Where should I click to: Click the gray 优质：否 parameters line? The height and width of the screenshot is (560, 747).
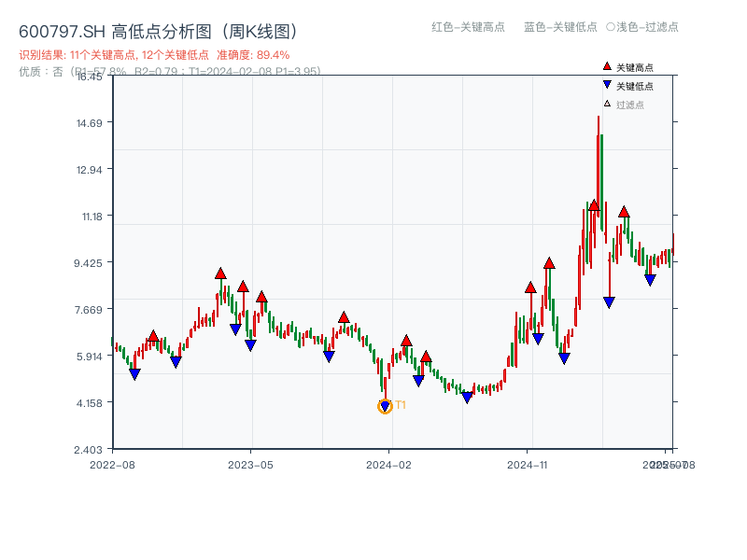(170, 72)
